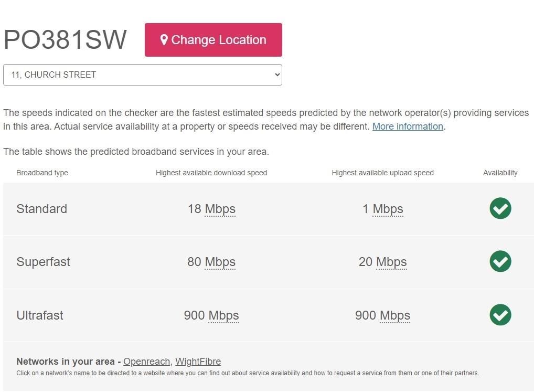This screenshot has height=392, width=534.
Task: Click the Change Location button
Action: [x=213, y=40]
